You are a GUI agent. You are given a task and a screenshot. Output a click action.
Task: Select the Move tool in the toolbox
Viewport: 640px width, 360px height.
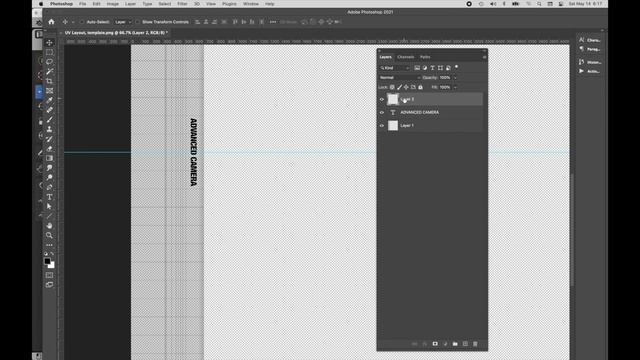[x=49, y=43]
